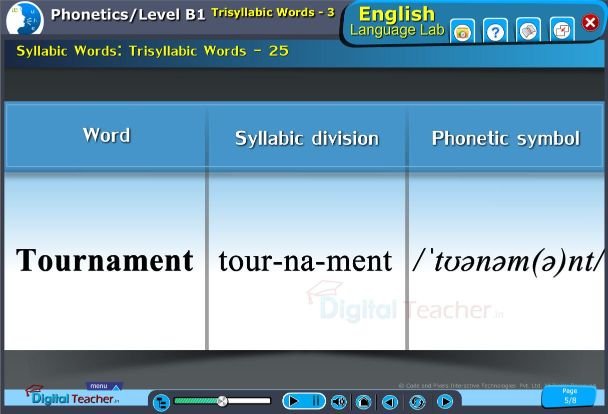The image size is (608, 414).
Task: Go to home with the house icon
Action: [363, 402]
